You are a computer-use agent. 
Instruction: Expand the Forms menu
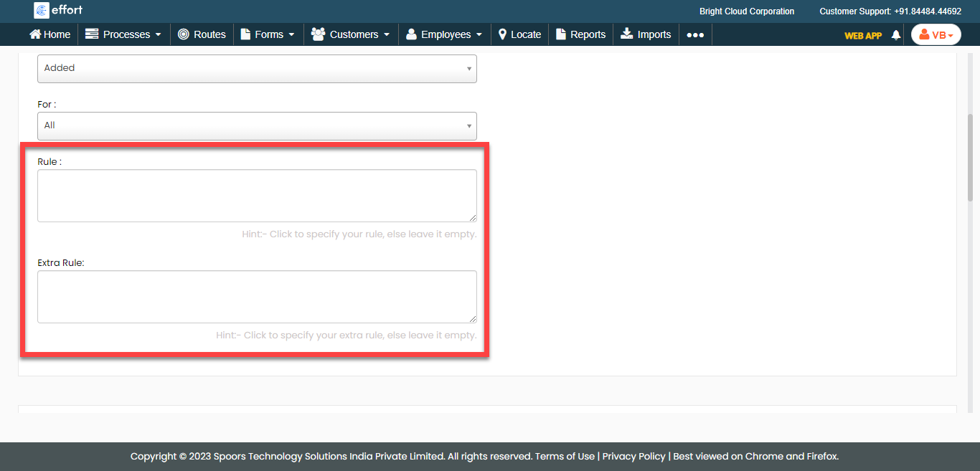[268, 34]
